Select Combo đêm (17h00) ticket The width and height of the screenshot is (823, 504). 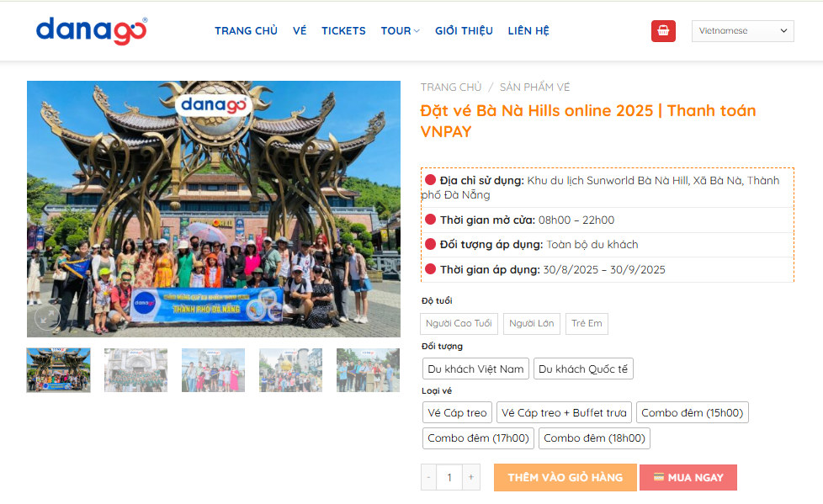point(478,438)
